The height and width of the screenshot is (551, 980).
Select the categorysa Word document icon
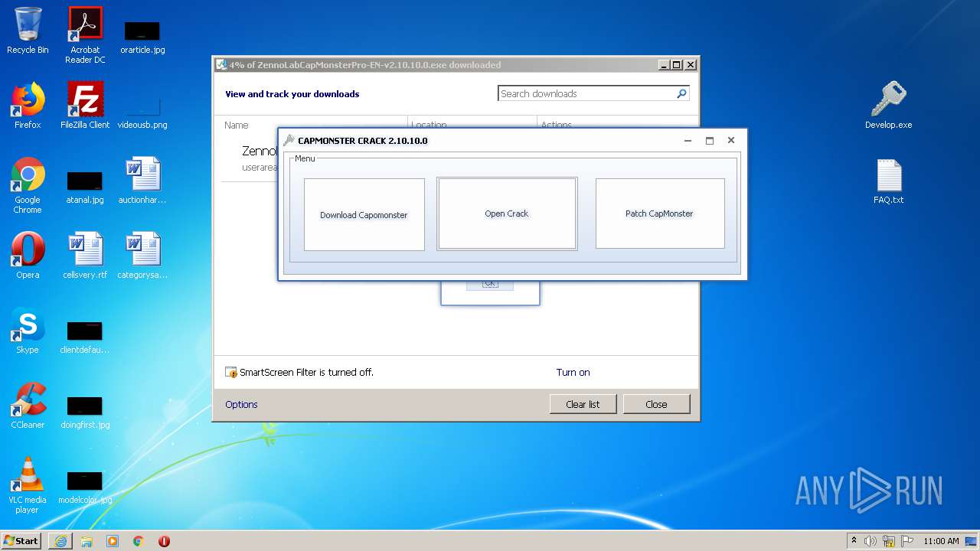pos(142,256)
